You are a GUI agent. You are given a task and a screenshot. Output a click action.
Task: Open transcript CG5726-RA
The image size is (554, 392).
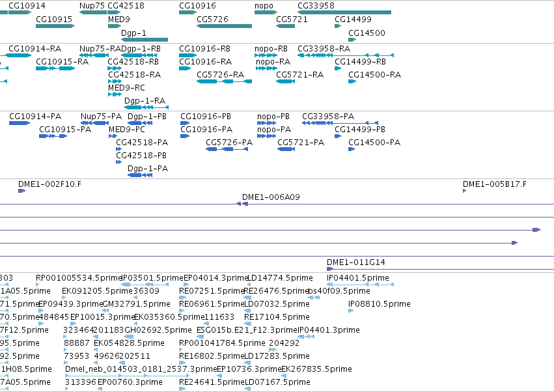click(221, 75)
